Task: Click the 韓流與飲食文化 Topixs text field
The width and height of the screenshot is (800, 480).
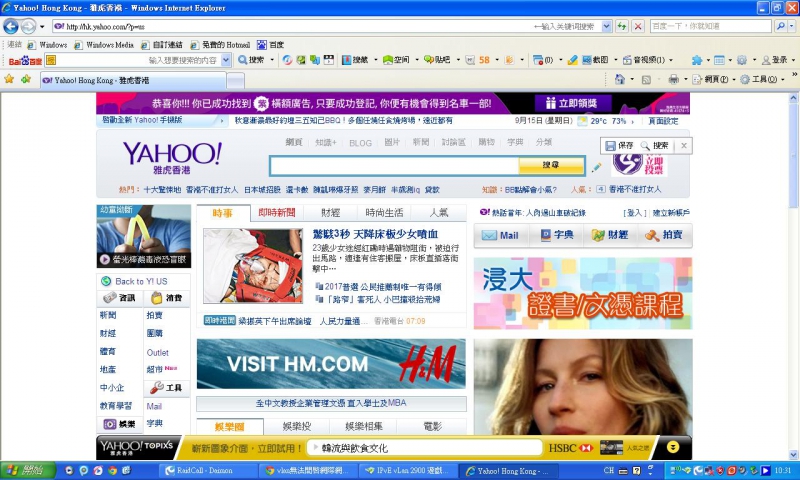Action: coord(424,448)
